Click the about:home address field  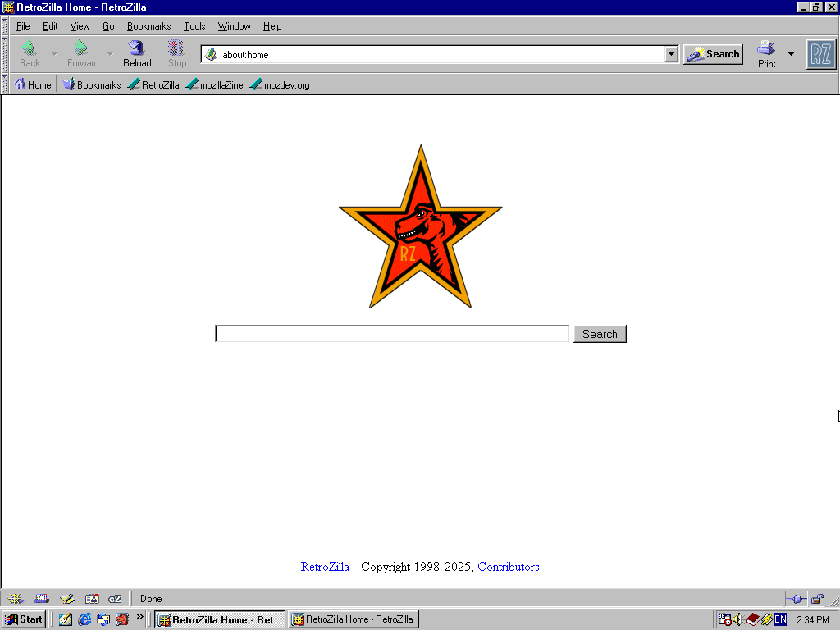[441, 54]
